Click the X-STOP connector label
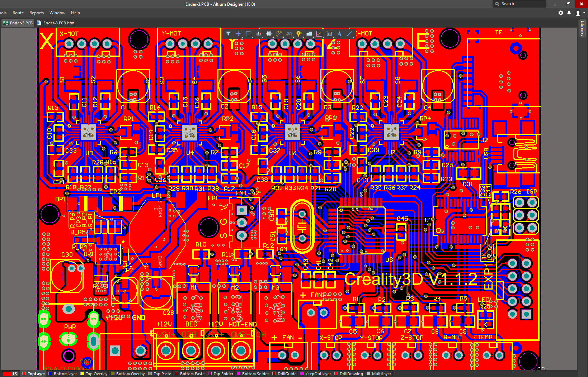 (x=330, y=338)
